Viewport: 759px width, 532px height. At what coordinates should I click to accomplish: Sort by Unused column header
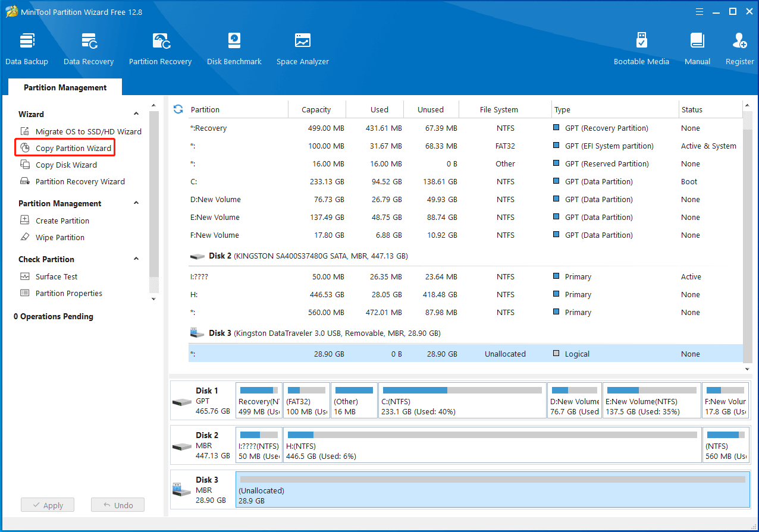(x=431, y=109)
